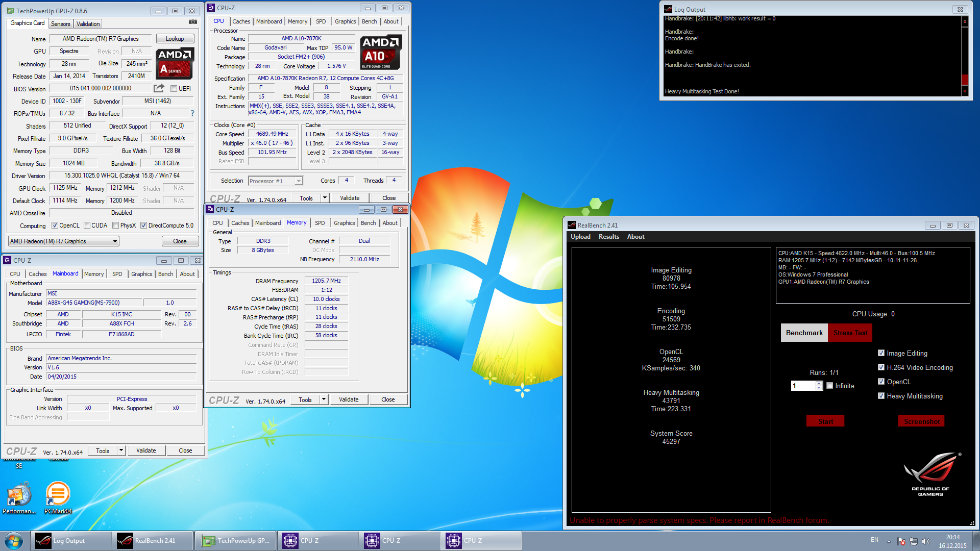Click the action center flag tray icon
This screenshot has height=551, width=980.
(901, 541)
